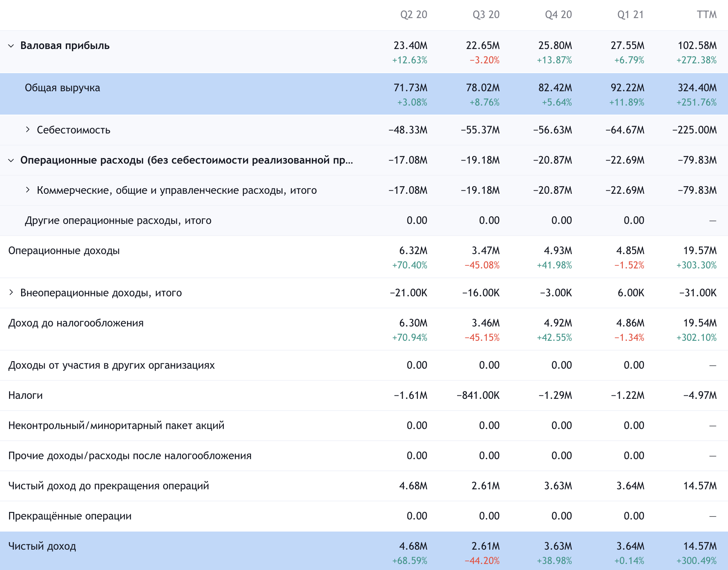Click net income change +68.59%

[x=410, y=561]
